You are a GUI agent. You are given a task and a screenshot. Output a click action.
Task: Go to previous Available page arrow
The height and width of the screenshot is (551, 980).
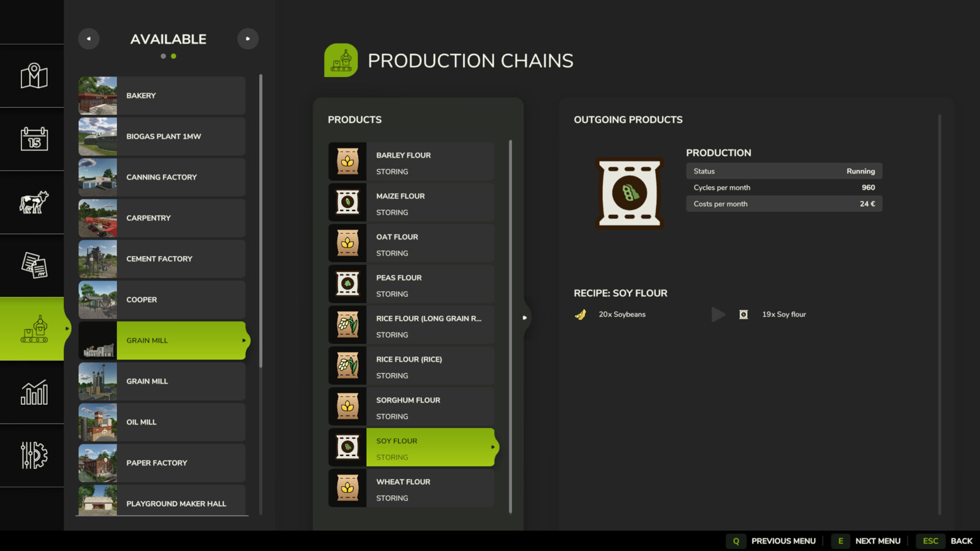point(89,39)
